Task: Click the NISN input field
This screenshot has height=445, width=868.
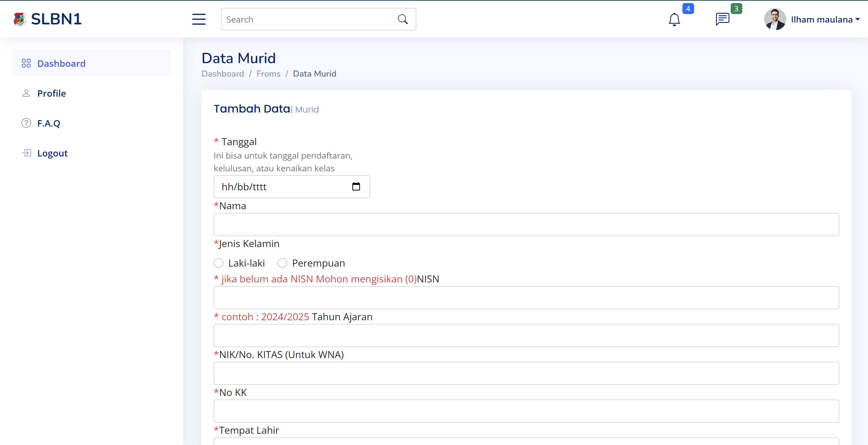Action: click(526, 298)
